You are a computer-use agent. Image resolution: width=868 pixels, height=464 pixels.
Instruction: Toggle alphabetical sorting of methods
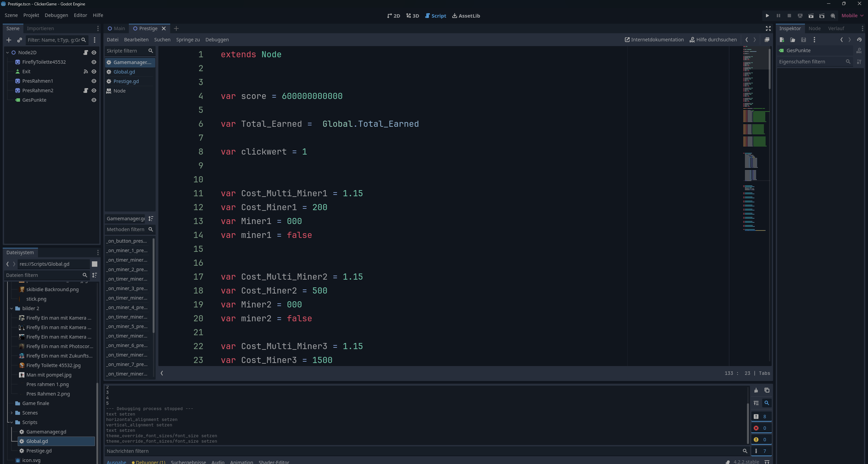[x=151, y=219]
